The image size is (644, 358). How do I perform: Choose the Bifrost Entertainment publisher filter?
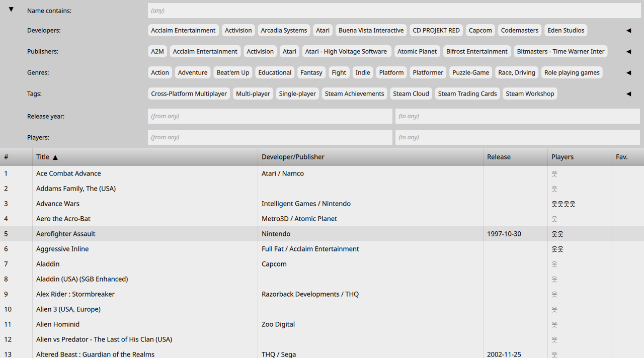click(477, 51)
